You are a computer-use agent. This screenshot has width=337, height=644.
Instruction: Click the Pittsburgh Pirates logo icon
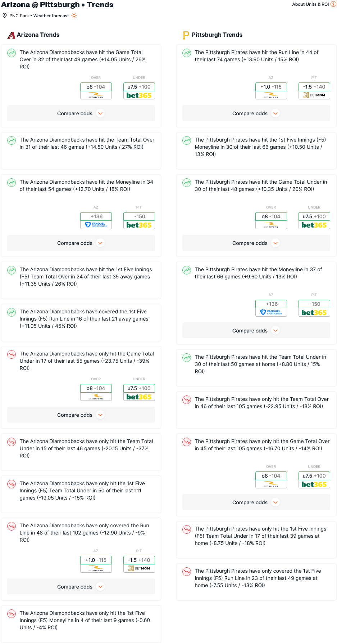coord(186,35)
